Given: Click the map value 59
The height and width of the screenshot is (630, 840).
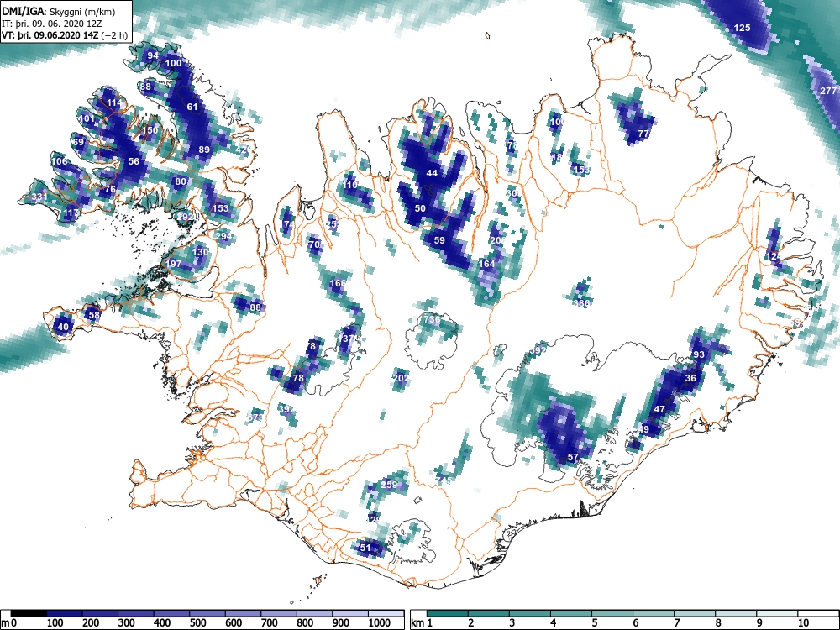Looking at the screenshot, I should pos(439,240).
